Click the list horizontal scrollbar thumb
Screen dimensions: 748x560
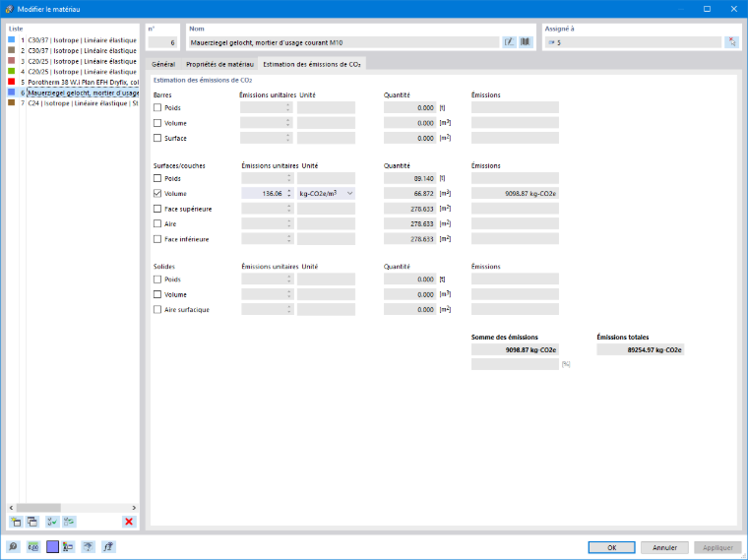point(38,508)
